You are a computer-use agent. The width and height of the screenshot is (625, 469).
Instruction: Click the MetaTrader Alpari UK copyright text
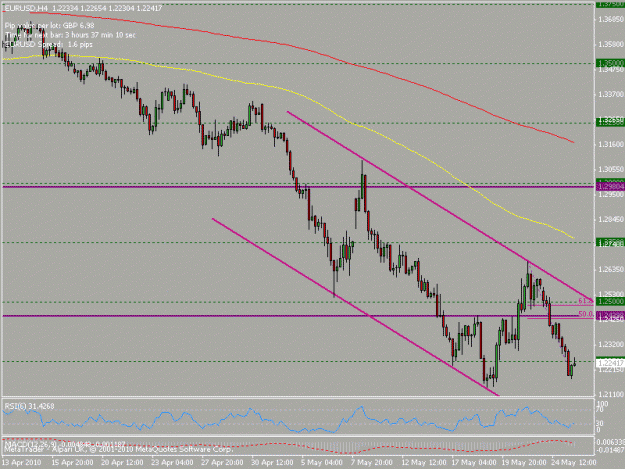point(118,449)
